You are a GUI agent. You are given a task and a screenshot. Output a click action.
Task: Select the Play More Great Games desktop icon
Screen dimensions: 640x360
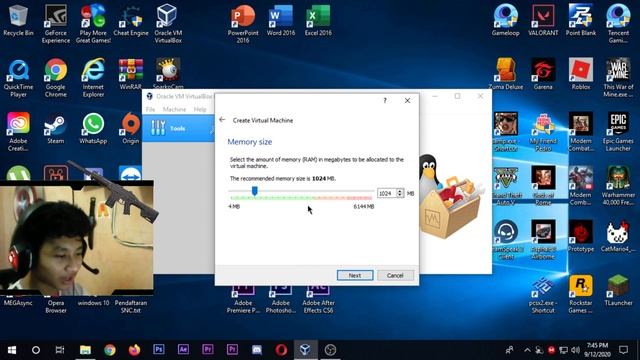point(93,23)
